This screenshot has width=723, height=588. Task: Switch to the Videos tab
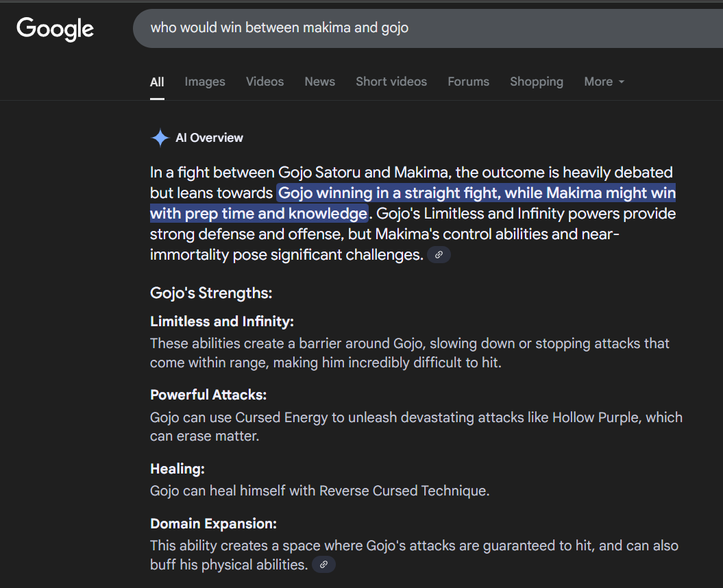coord(265,82)
